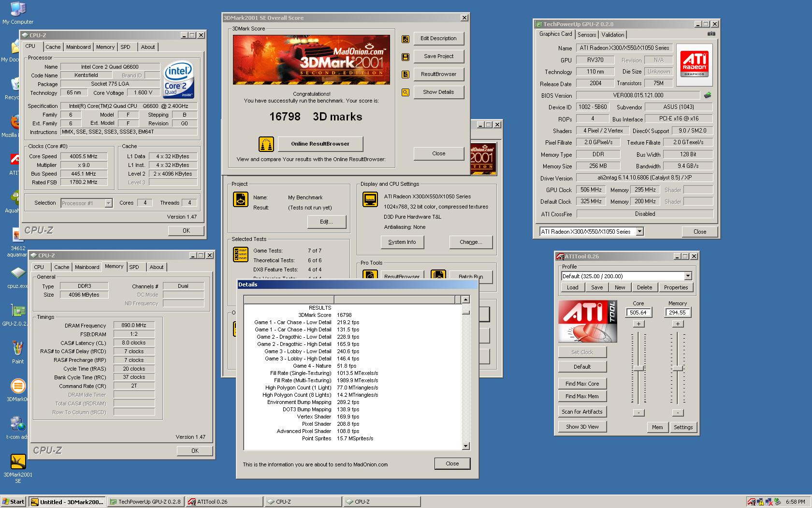
Task: Click the ResultBrowser icon beside the button
Action: 406,75
